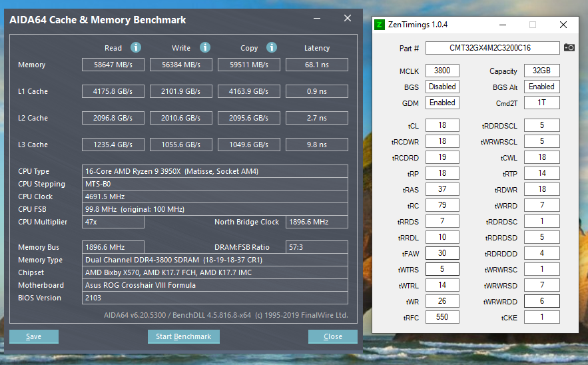Click Start Benchmark button
588x365 pixels.
click(x=183, y=336)
